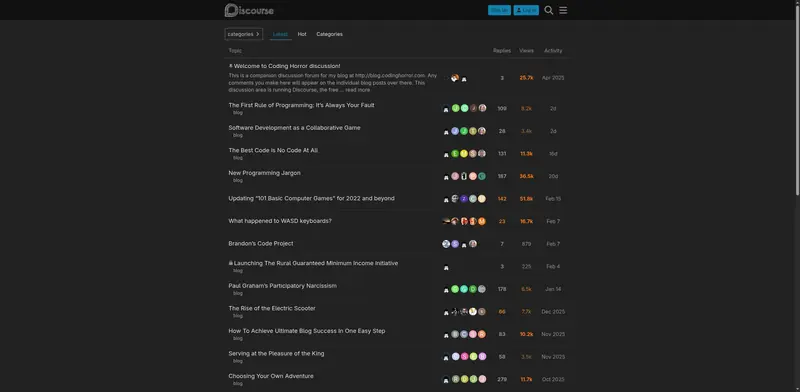This screenshot has height=392, width=800.
Task: Open topic The Best Code is No Code At All
Action: point(273,150)
